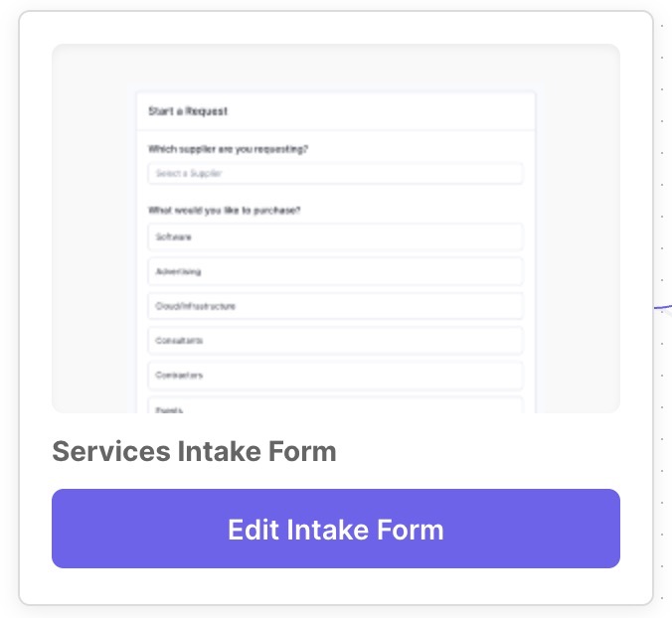672x618 pixels.
Task: Click the partially visible Events option
Action: pos(335,405)
